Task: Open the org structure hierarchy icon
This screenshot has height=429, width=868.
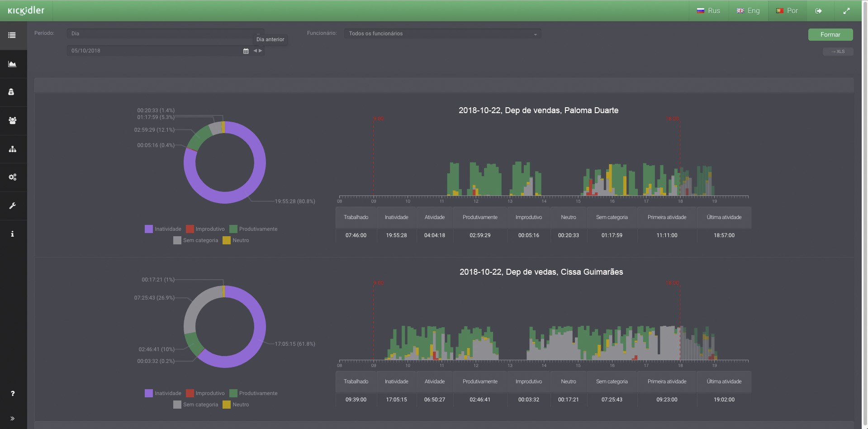Action: [12, 149]
